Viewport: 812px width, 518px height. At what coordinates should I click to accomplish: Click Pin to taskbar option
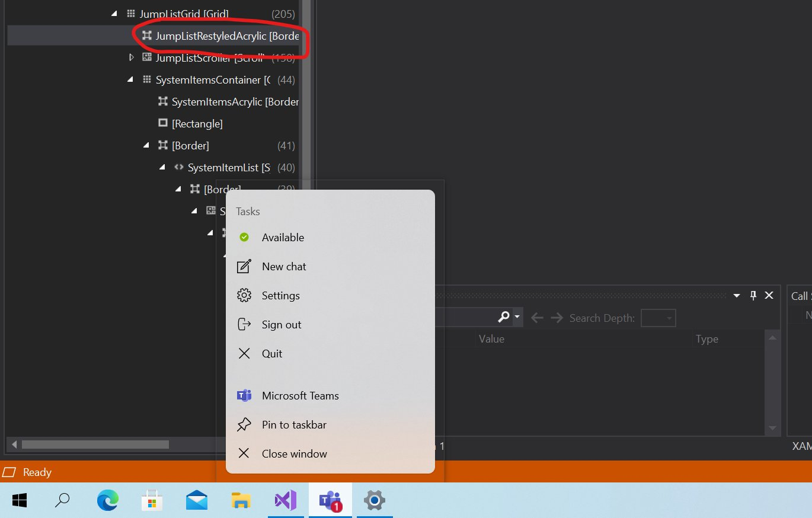coord(294,425)
